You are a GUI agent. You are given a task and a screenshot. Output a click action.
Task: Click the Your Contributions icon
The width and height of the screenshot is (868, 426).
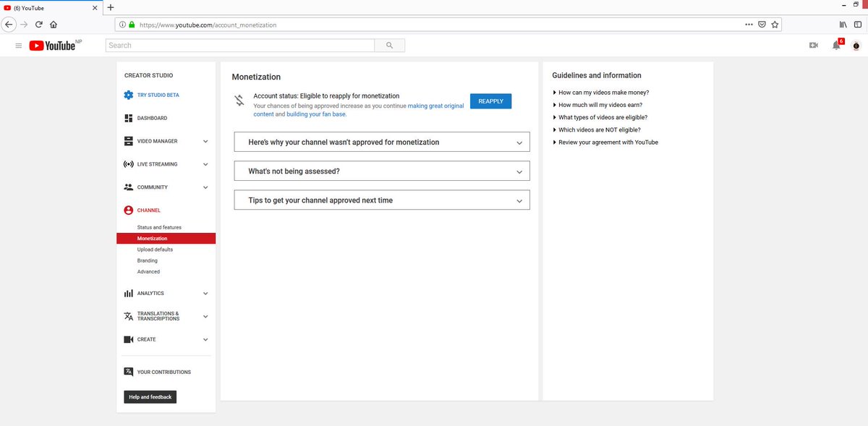[129, 372]
